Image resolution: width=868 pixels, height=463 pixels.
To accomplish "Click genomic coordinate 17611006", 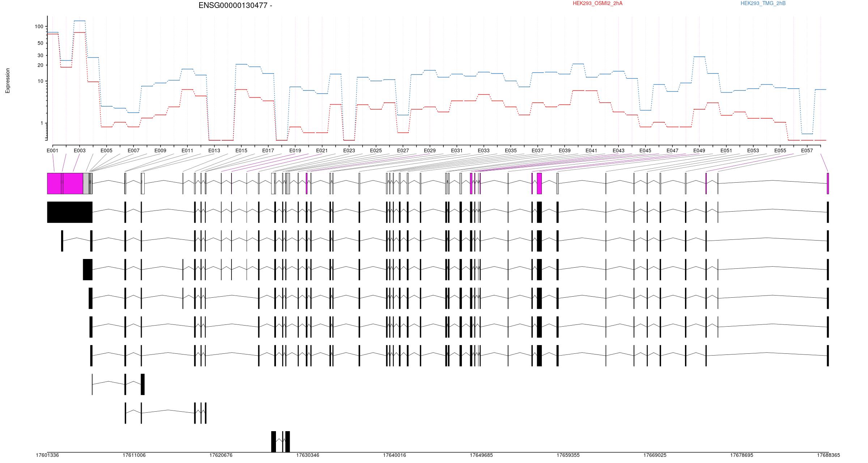I will (134, 455).
